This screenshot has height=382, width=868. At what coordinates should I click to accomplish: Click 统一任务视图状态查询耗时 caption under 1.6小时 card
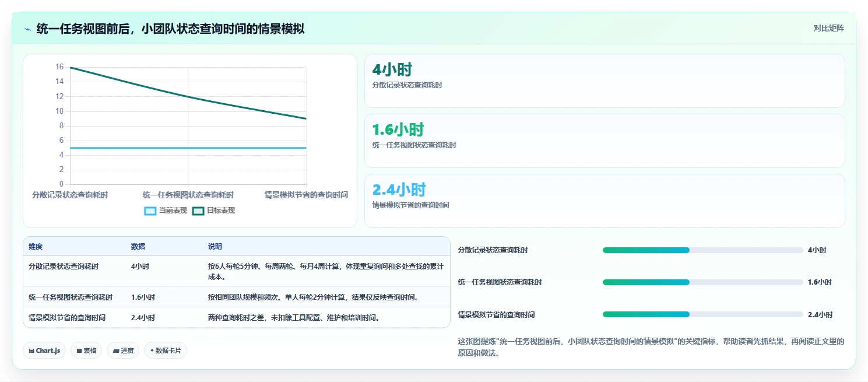pos(414,145)
